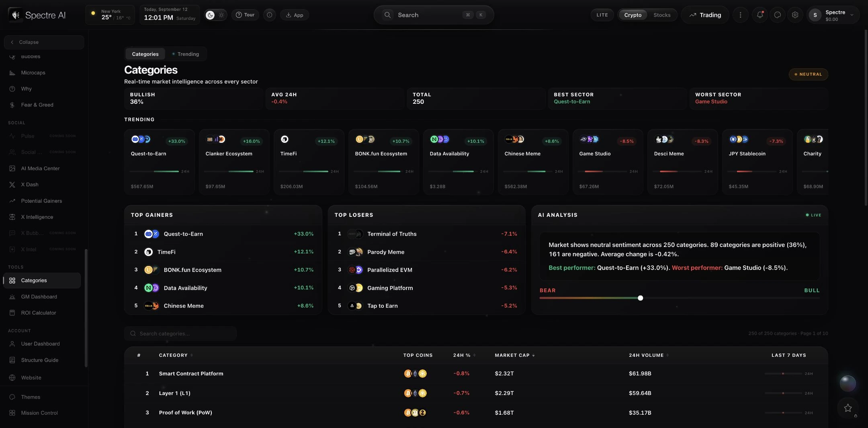This screenshot has height=428, width=868.
Task: Sort by 24H % column
Action: tap(464, 355)
